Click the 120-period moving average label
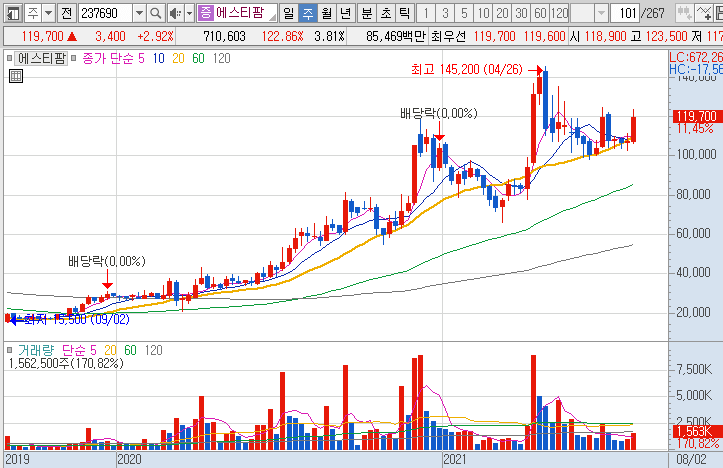 click(x=221, y=59)
